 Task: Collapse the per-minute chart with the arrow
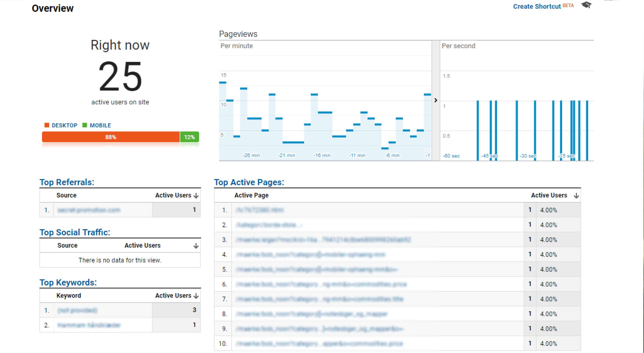coord(436,100)
